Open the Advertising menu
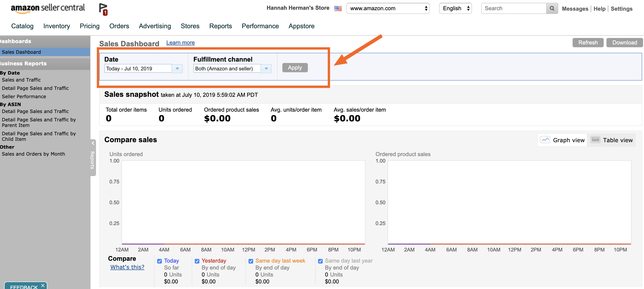The image size is (644, 289). coord(155,26)
